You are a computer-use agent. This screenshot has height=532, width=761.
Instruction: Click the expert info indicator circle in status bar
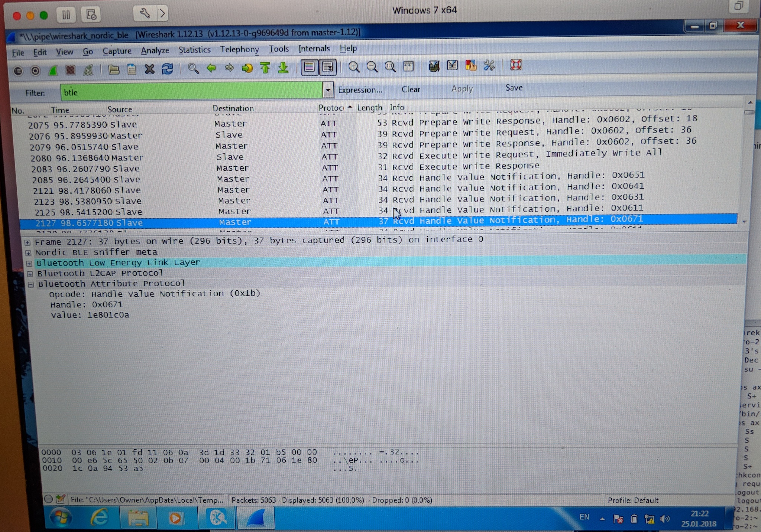click(48, 499)
